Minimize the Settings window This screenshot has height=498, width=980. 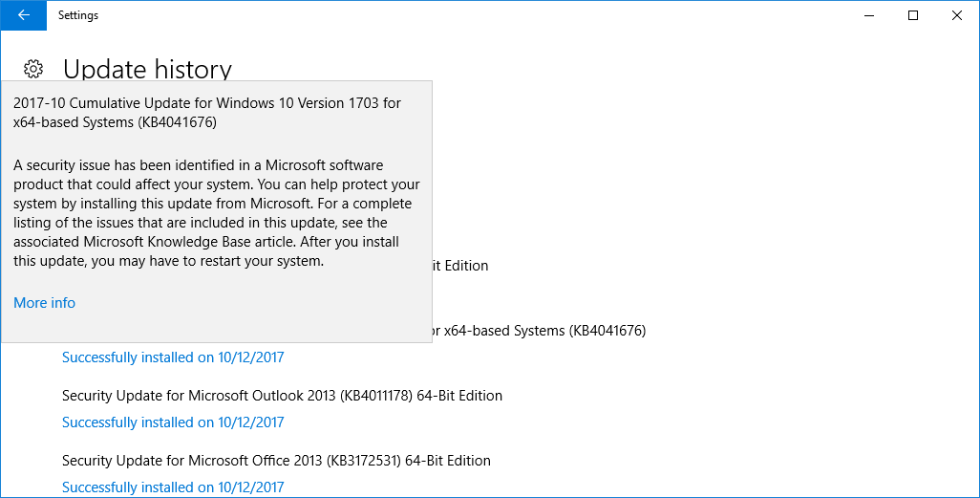pyautogui.click(x=869, y=15)
